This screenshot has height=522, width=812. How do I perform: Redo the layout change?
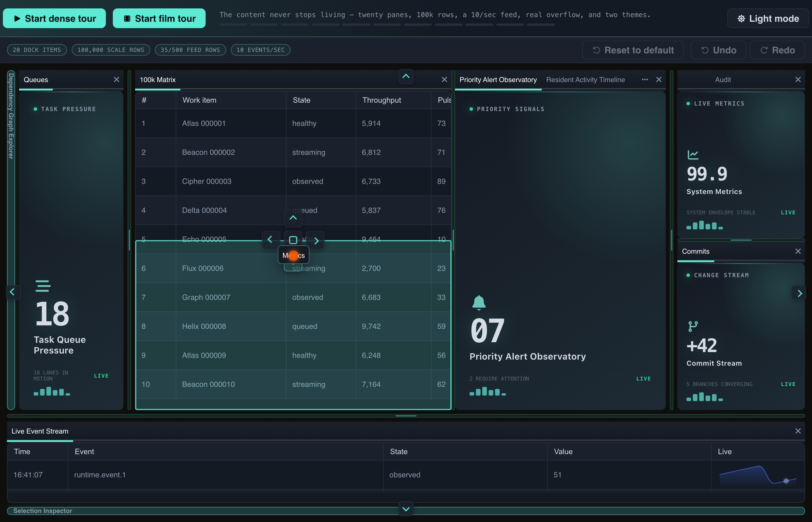pos(777,50)
